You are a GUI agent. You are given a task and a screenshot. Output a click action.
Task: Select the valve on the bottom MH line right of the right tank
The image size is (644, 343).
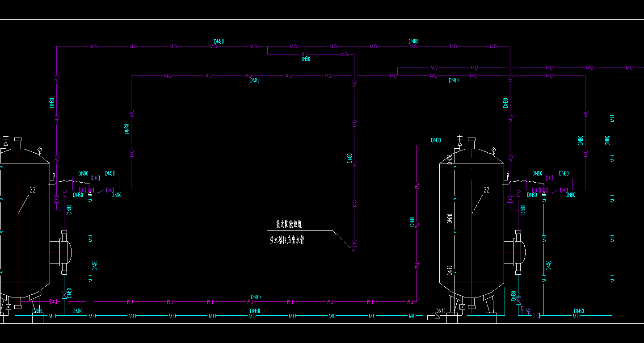(536, 315)
